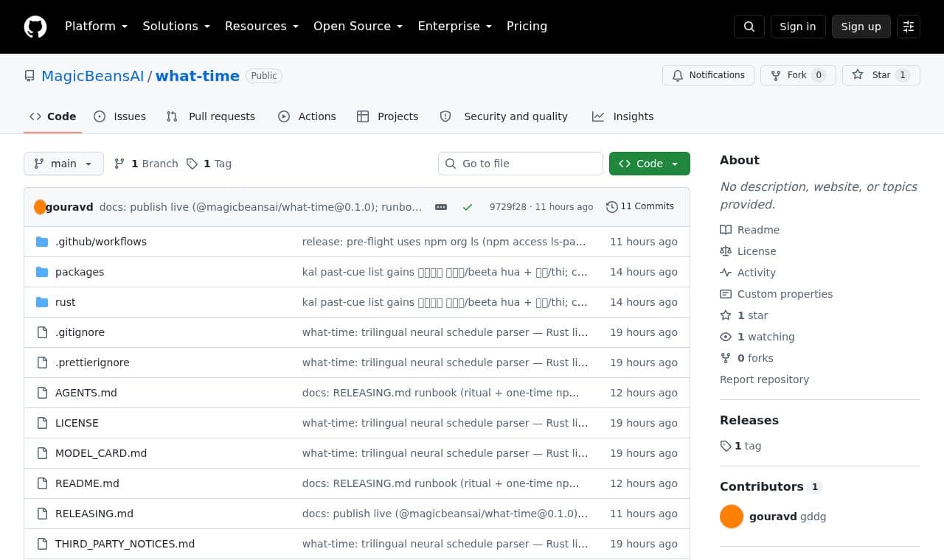Click the green check commit status icon
Viewport: 944px width, 560px height.
[468, 207]
